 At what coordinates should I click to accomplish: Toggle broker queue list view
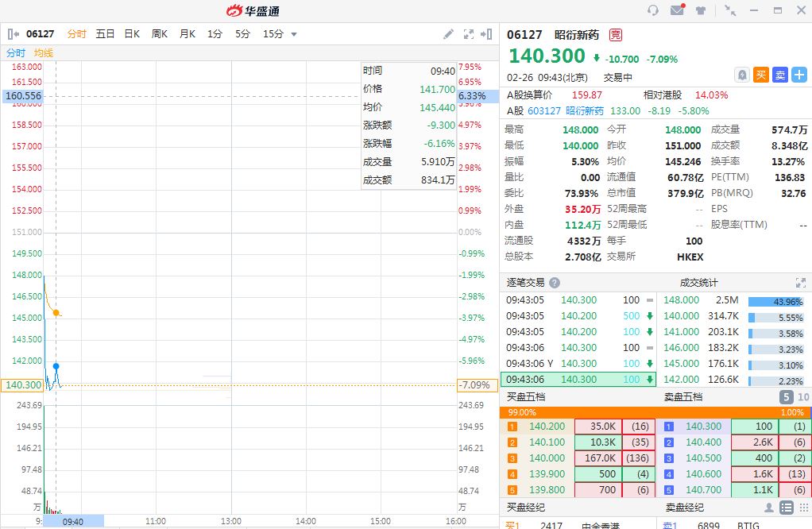point(786,508)
